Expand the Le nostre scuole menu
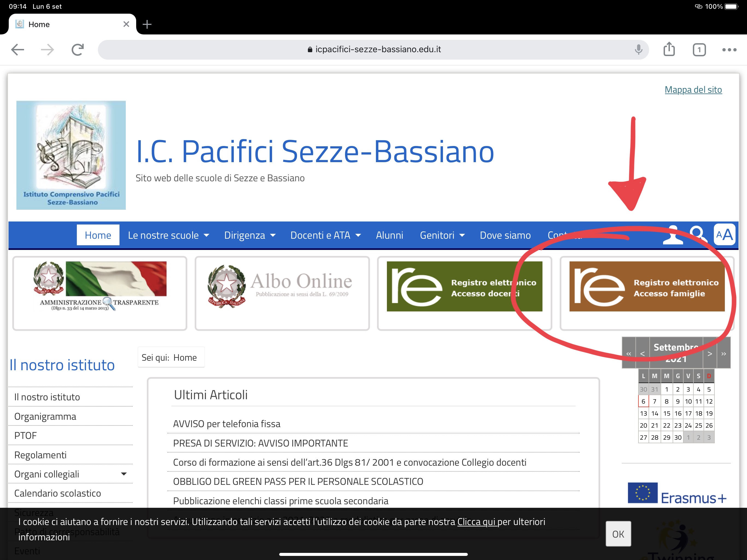This screenshot has width=747, height=560. coord(168,235)
